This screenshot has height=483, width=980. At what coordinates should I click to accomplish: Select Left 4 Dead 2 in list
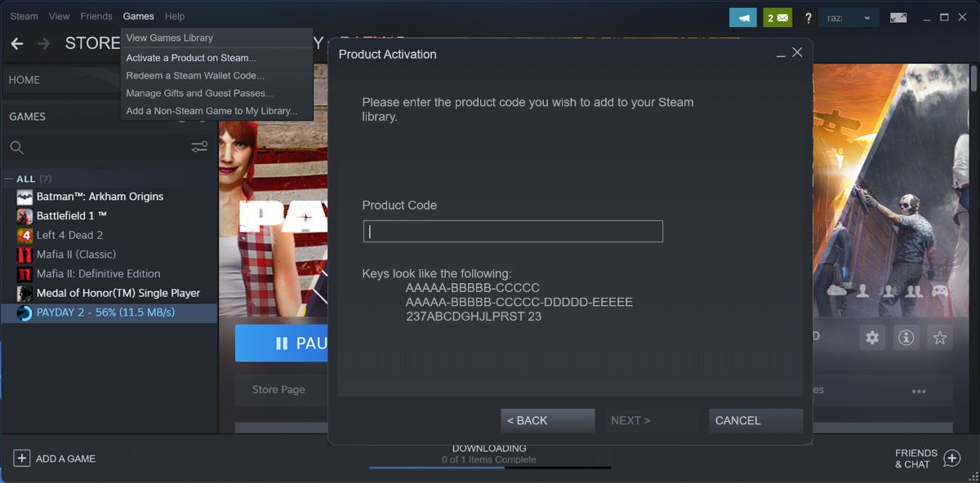click(69, 235)
